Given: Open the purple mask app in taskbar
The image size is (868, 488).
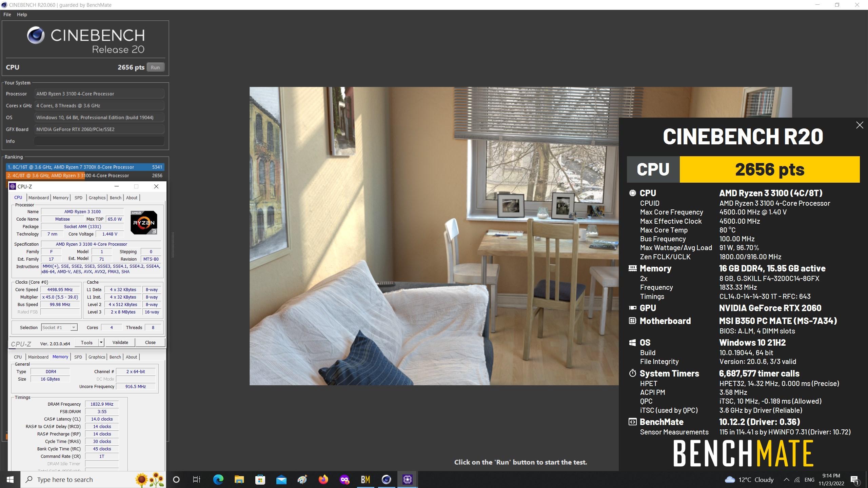Looking at the screenshot, I should pos(344,480).
